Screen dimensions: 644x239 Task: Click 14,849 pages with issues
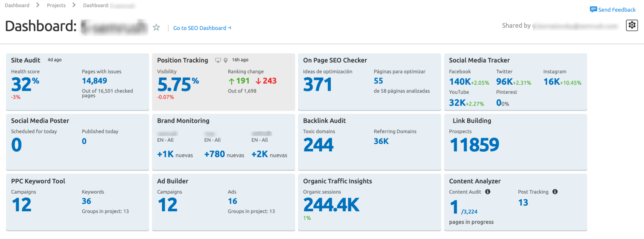pos(94,81)
